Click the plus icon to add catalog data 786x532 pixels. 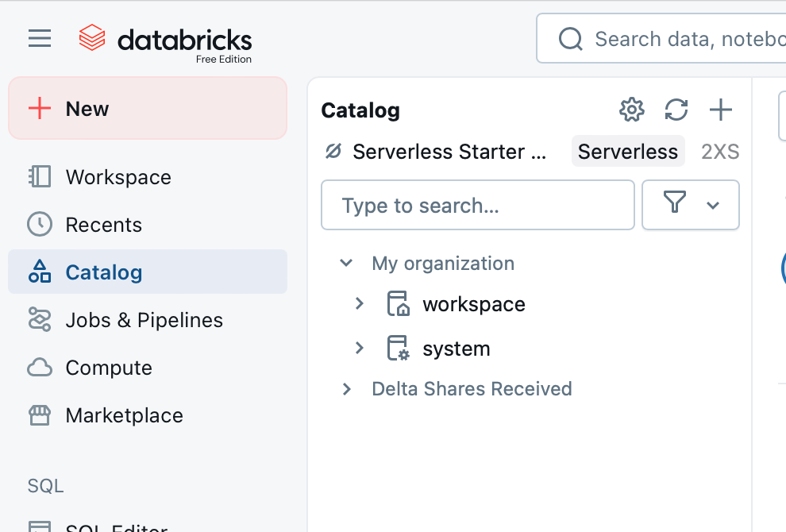pos(720,110)
